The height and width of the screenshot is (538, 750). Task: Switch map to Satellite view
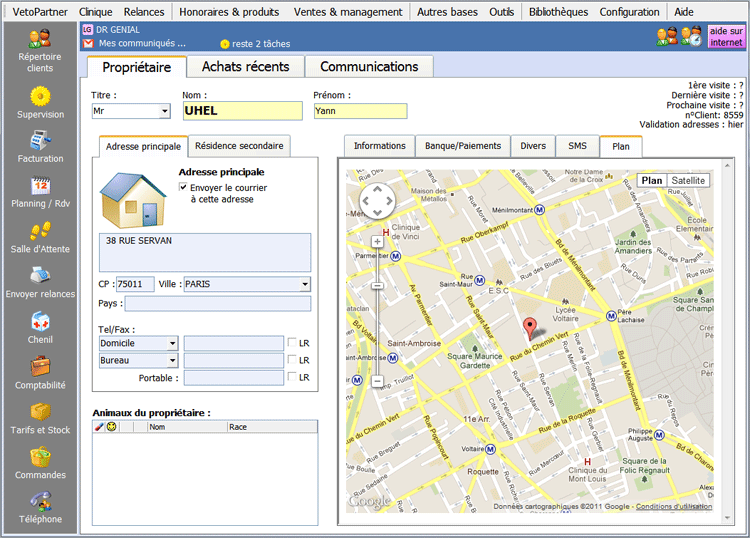[x=687, y=181]
